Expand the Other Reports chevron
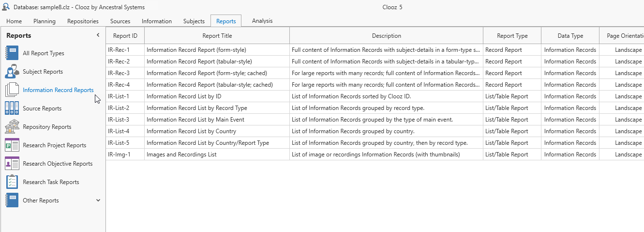Image resolution: width=644 pixels, height=232 pixels. tap(98, 201)
